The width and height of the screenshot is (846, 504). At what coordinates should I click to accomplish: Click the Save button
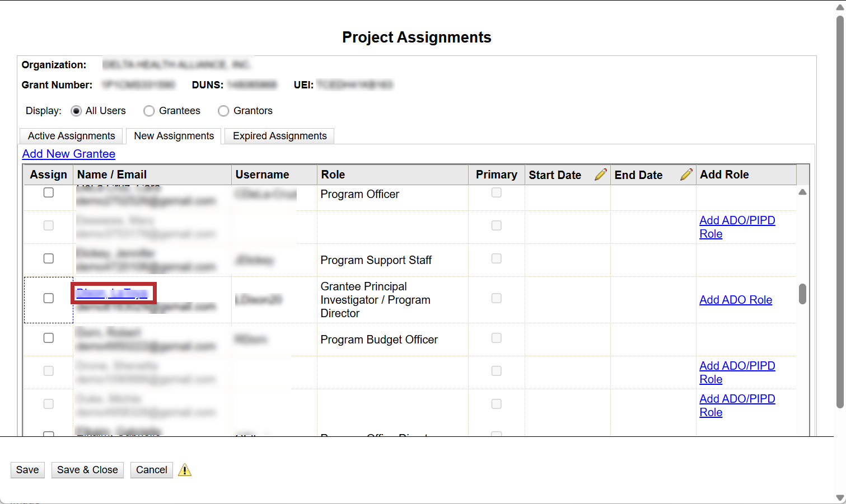[27, 470]
